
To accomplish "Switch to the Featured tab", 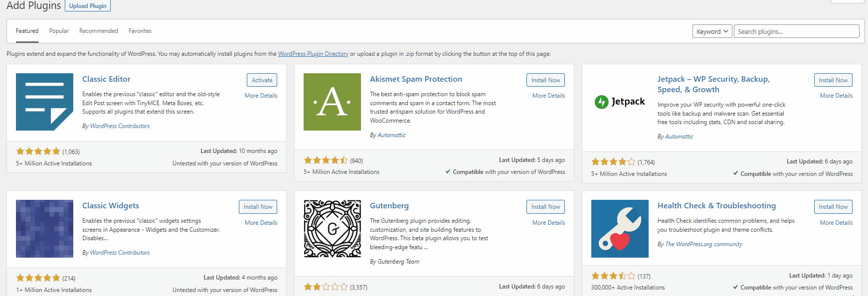I will coord(27,31).
